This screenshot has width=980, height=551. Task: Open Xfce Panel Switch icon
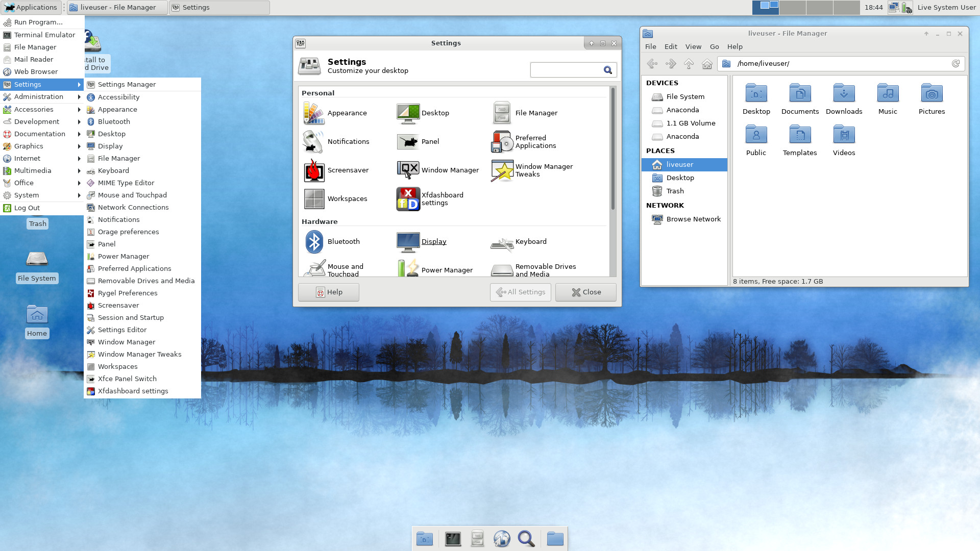coord(90,378)
